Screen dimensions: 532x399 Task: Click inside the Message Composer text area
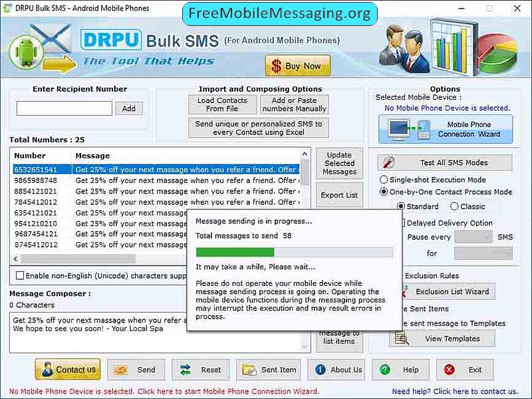coord(98,333)
